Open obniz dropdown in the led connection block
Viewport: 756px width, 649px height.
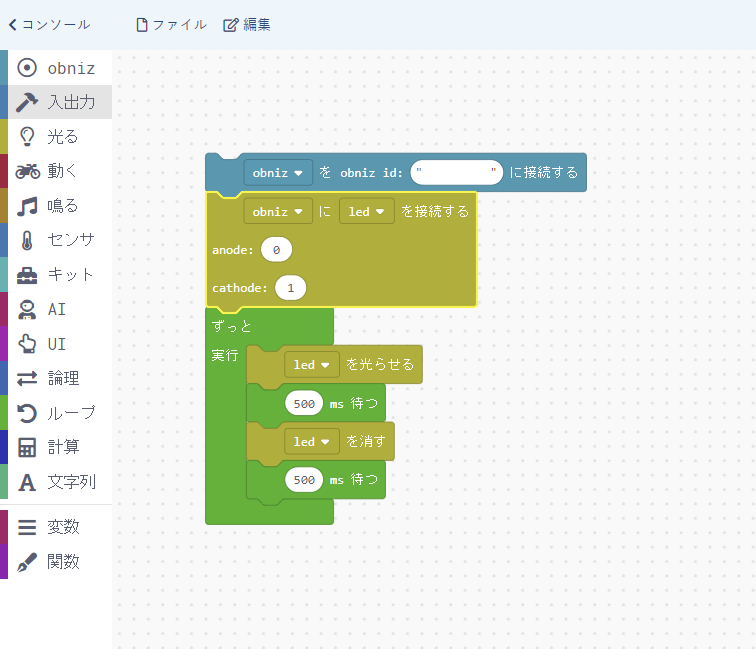click(278, 211)
